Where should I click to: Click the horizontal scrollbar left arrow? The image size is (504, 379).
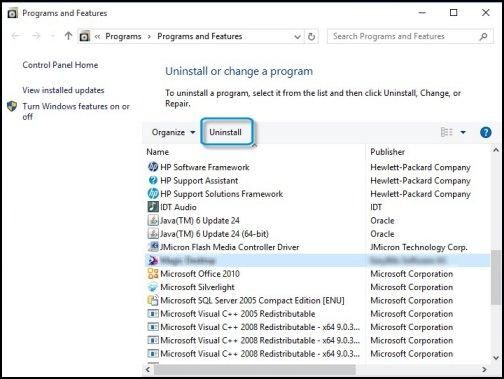(148, 369)
